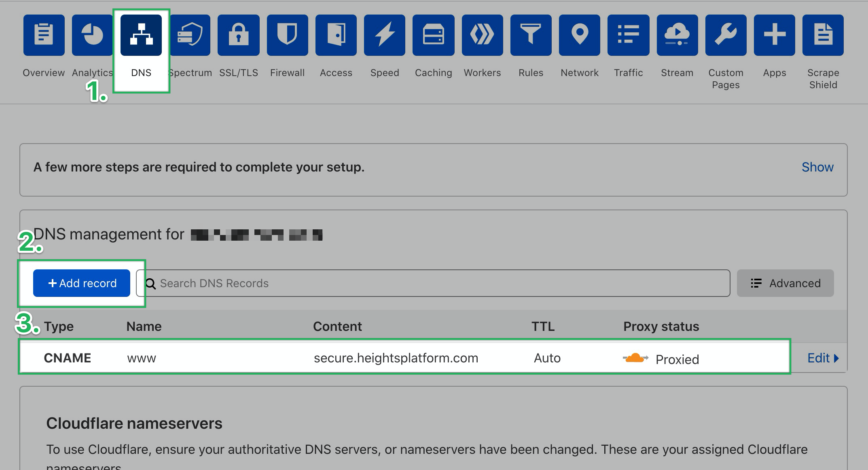Open the Scrape Shield document icon
Viewport: 868px width, 470px height.
coord(823,35)
